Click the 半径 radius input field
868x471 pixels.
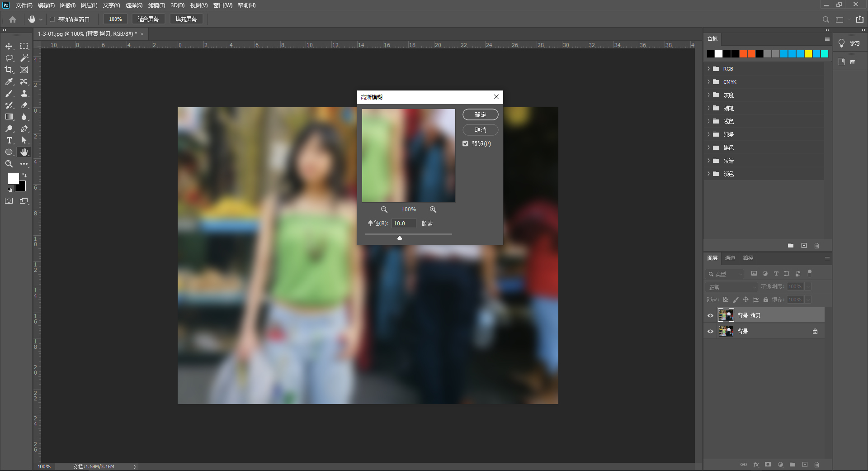coord(403,223)
